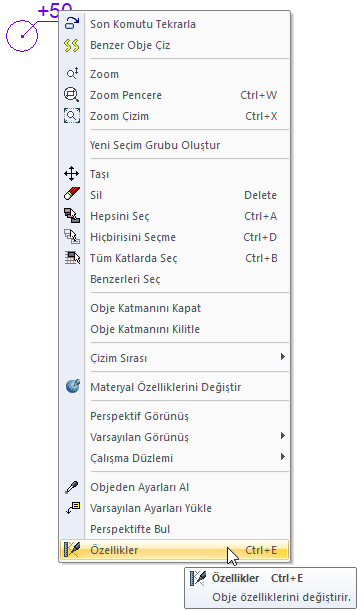364x611 pixels.
Task: Open the Özellikler menu entry
Action: tap(175, 550)
